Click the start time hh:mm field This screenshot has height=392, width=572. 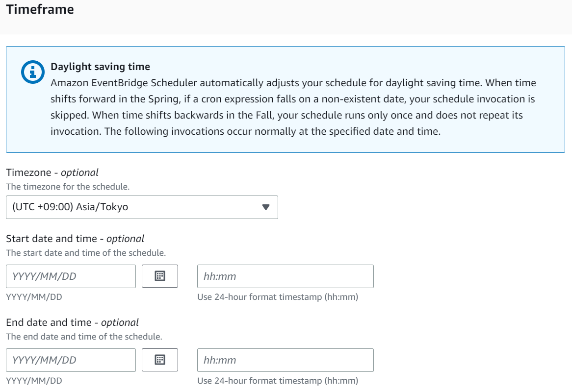pos(285,276)
